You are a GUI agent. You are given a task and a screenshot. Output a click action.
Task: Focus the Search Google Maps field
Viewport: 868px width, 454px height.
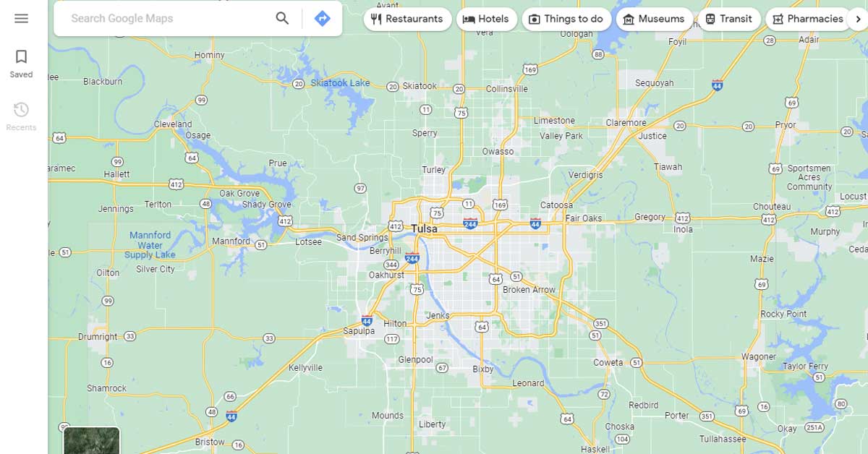point(166,19)
